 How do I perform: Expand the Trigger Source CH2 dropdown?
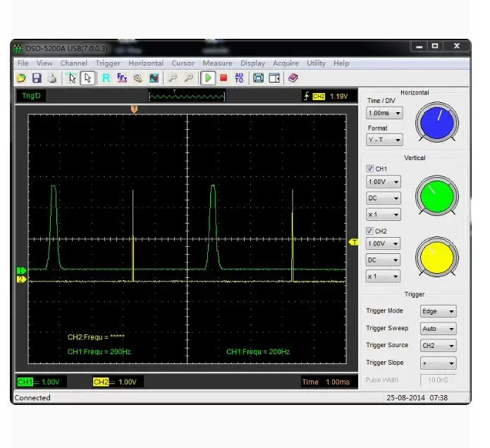[438, 346]
